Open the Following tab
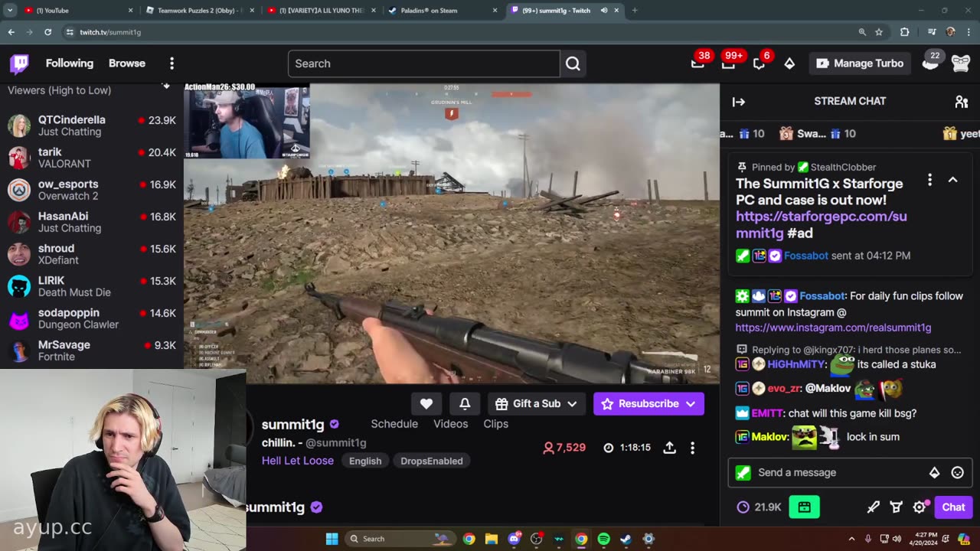 pyautogui.click(x=70, y=64)
